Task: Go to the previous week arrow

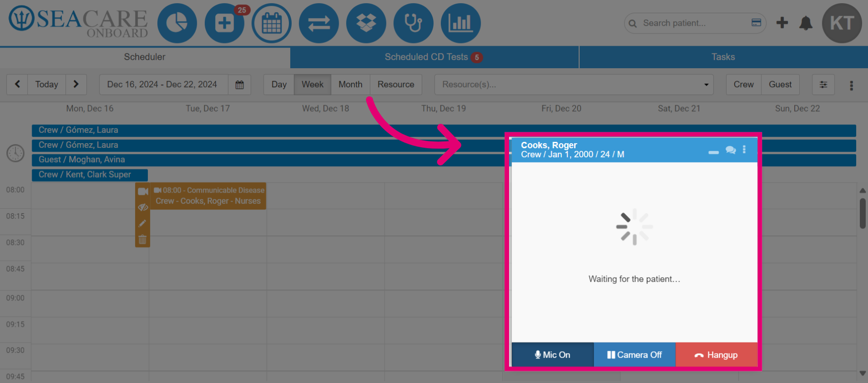Action: pyautogui.click(x=17, y=84)
